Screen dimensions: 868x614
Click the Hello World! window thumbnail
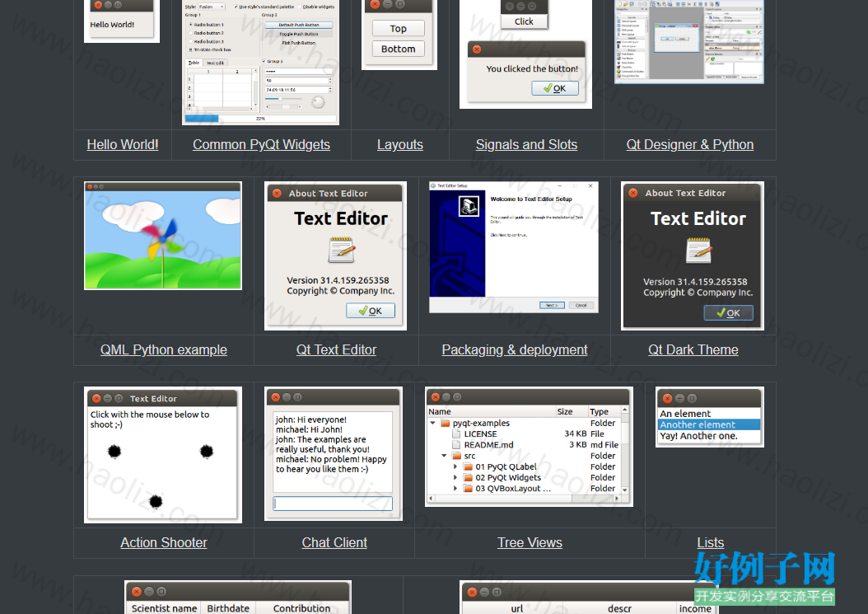pyautogui.click(x=122, y=21)
